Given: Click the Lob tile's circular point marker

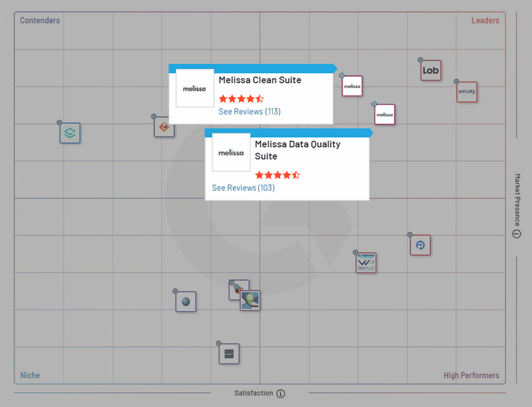Looking at the screenshot, I should pyautogui.click(x=421, y=59).
